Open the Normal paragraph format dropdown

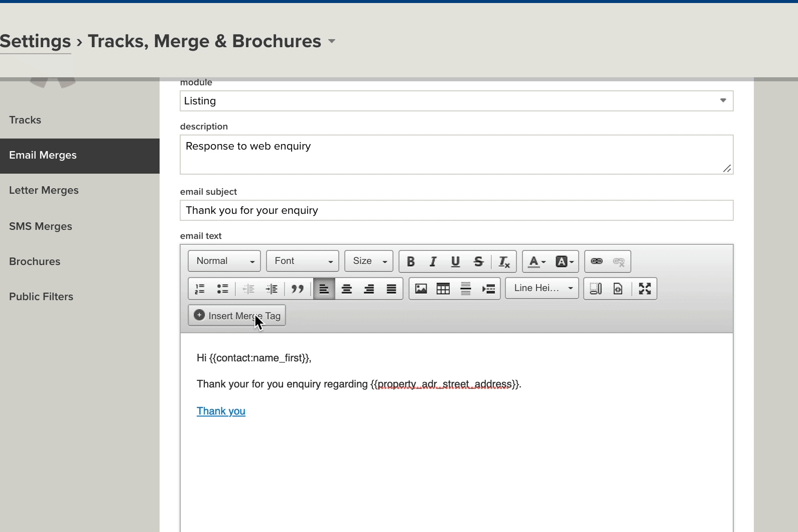(224, 261)
